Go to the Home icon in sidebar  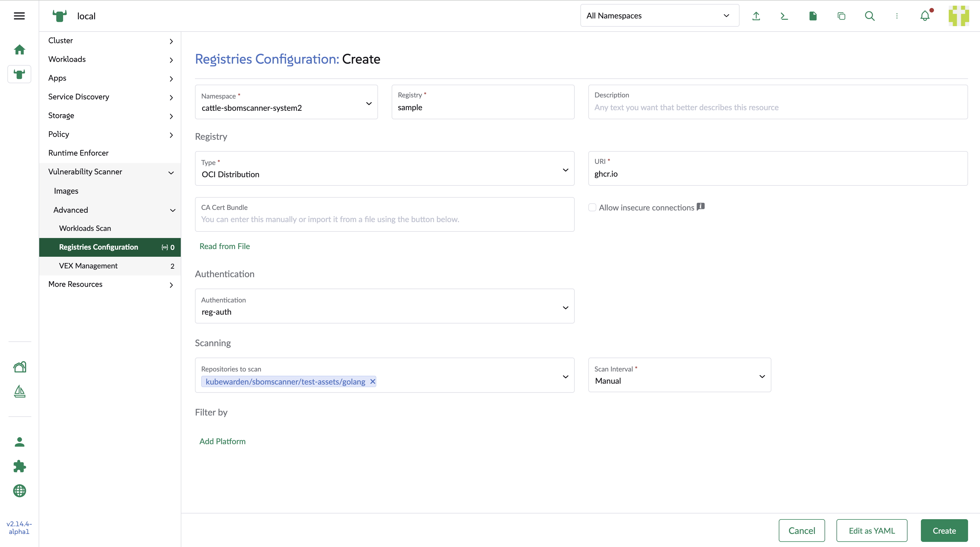point(19,49)
